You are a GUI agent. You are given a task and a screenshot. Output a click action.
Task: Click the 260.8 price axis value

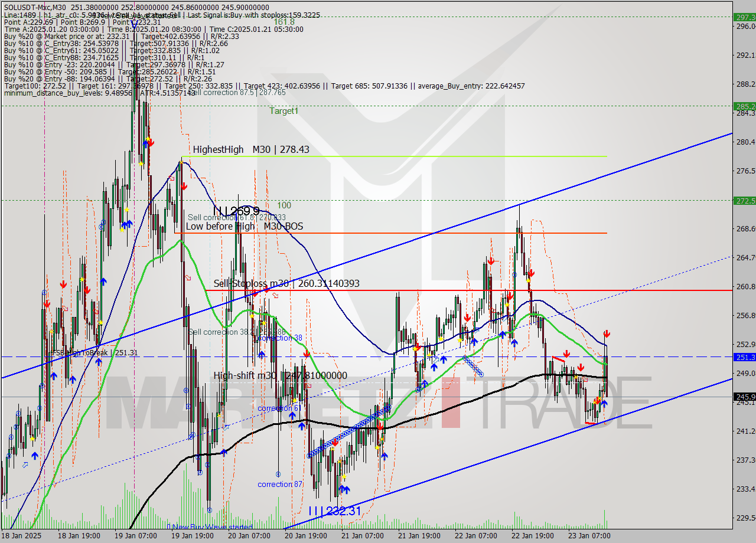[745, 286]
